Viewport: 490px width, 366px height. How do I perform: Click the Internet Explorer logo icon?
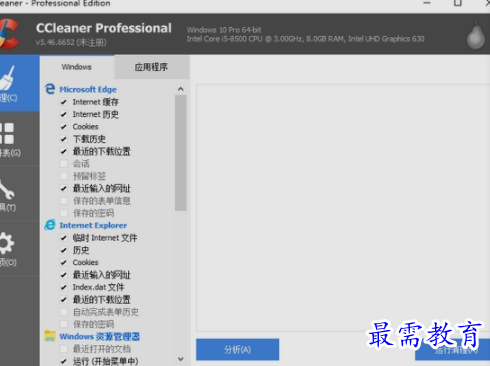pyautogui.click(x=50, y=225)
